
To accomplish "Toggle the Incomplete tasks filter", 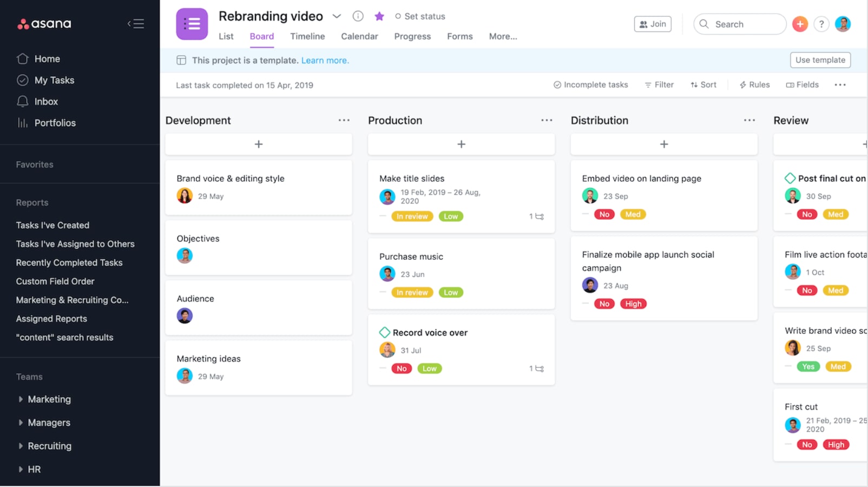I will pos(590,85).
